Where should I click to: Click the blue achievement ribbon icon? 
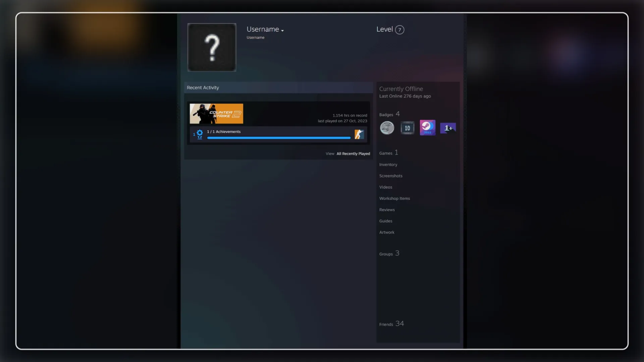[200, 134]
